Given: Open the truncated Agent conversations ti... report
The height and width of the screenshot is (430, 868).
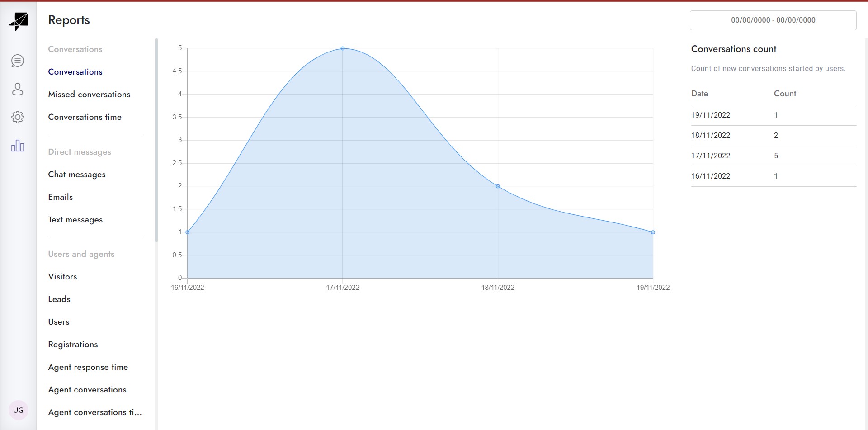Looking at the screenshot, I should [x=95, y=412].
